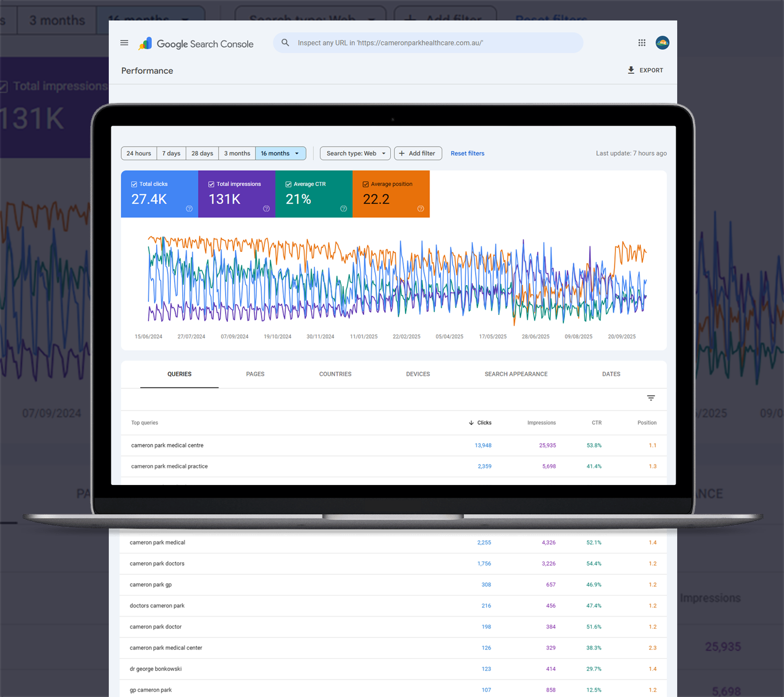This screenshot has height=697, width=784.
Task: Switch to the COUNTRIES tab
Action: pyautogui.click(x=335, y=374)
